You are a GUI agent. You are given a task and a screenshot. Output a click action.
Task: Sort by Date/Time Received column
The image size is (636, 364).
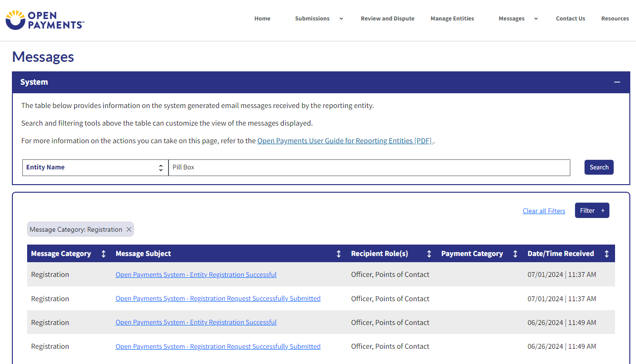[x=606, y=254]
